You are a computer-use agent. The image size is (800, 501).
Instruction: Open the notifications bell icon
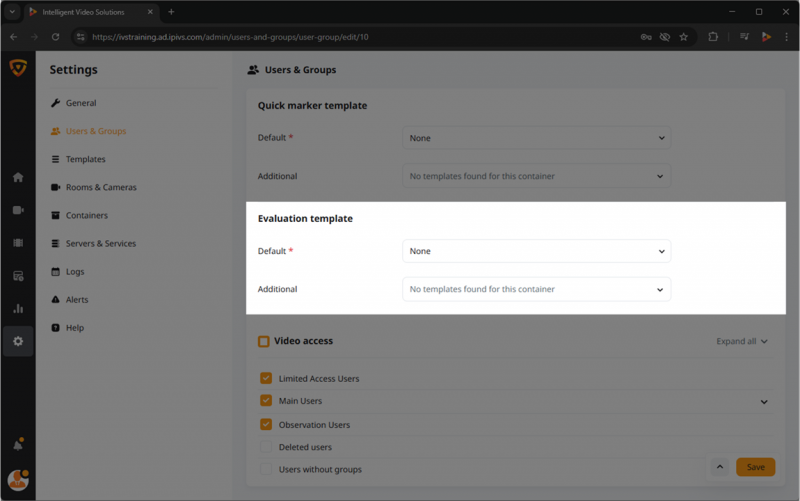(18, 444)
